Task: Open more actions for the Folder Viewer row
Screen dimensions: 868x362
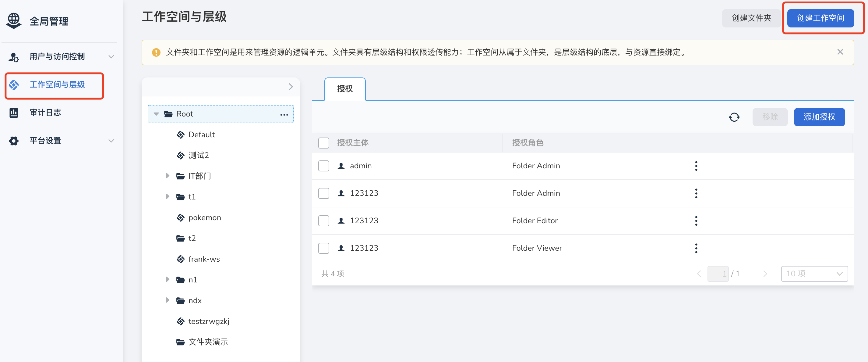Action: pos(696,248)
